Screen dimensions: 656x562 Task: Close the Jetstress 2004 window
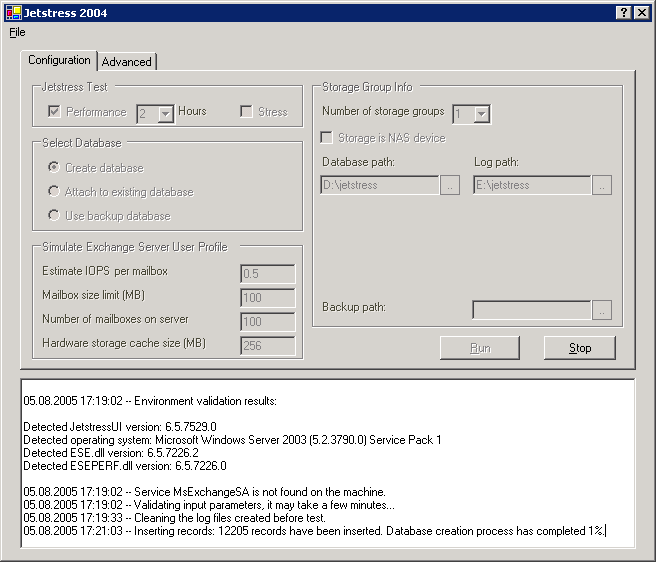[642, 13]
